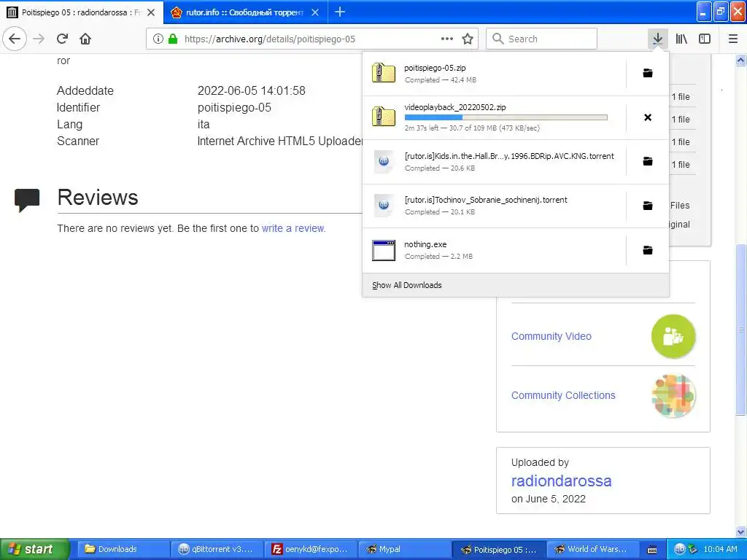747x560 pixels.
Task: View the green padlock connection details
Action: click(173, 39)
